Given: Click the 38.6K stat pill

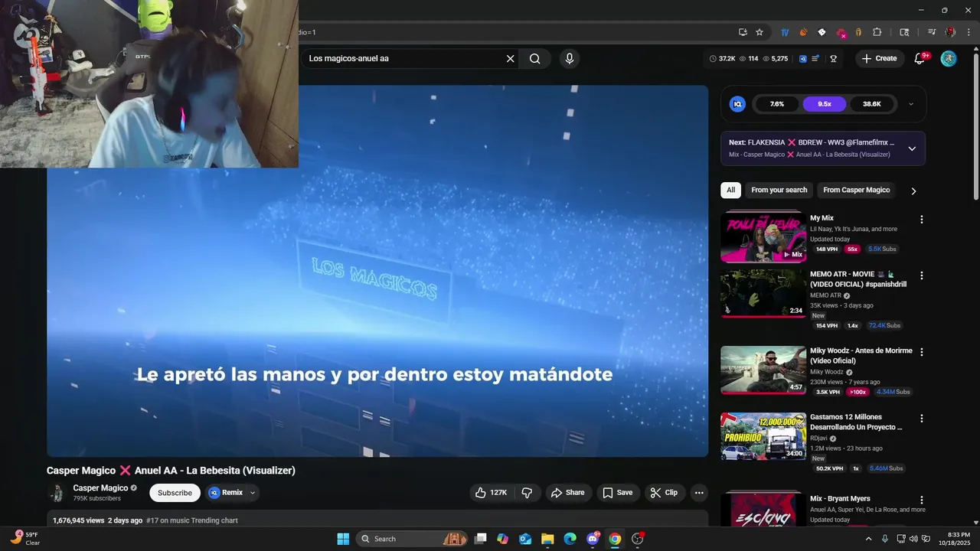Looking at the screenshot, I should click(x=872, y=104).
